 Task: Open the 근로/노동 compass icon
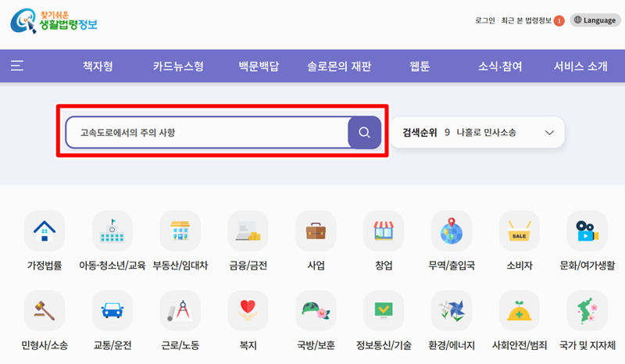180,311
